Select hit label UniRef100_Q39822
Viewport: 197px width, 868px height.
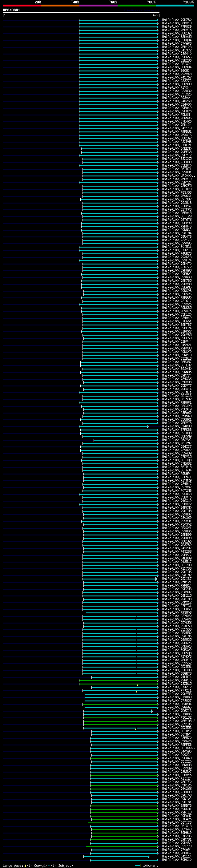[177, 450]
